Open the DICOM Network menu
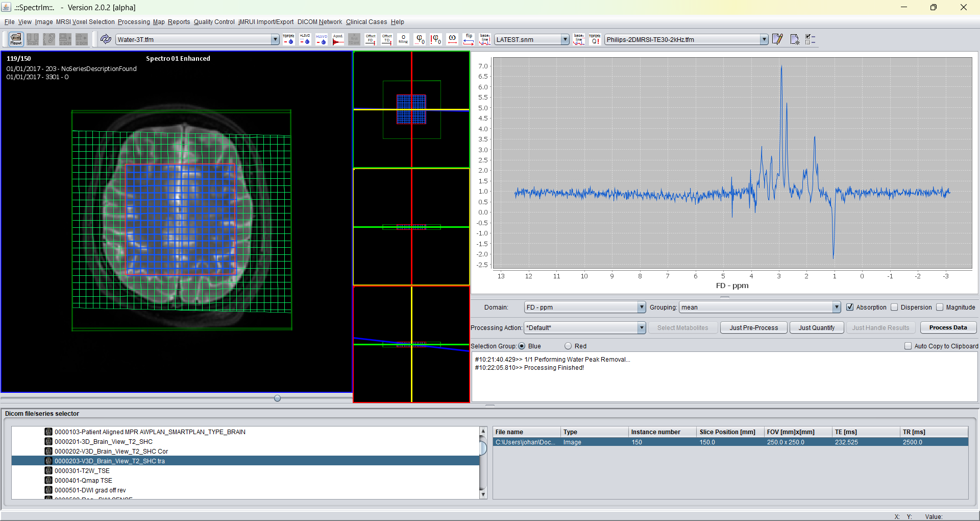Viewport: 980px width, 521px height. click(x=320, y=22)
